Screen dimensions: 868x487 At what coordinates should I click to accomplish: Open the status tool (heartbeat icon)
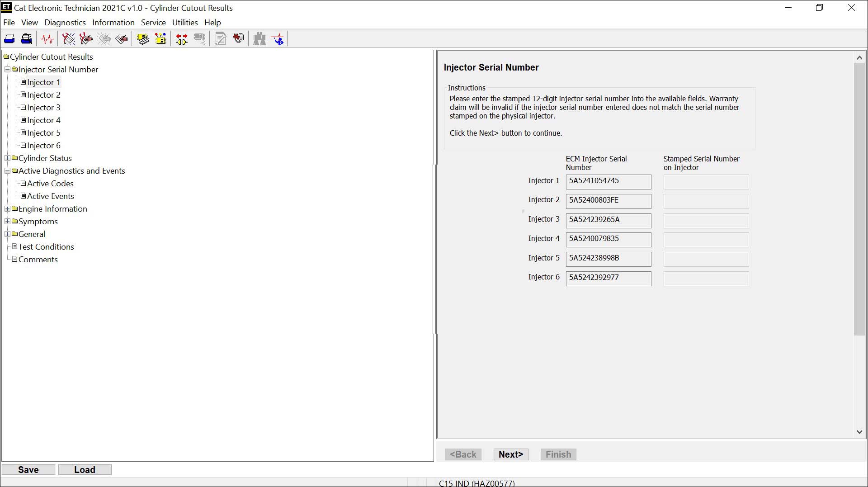(47, 38)
